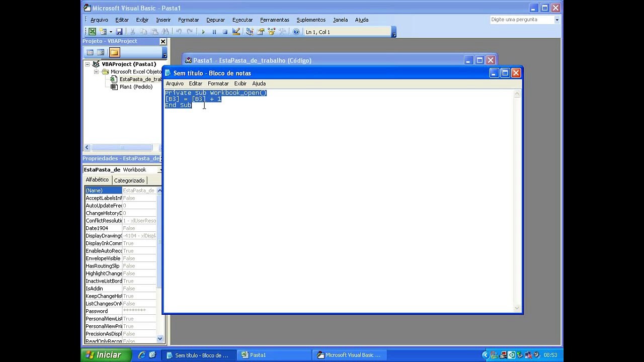The image size is (644, 362).
Task: Open Exibir menu in Bloco de notas
Action: [x=240, y=83]
